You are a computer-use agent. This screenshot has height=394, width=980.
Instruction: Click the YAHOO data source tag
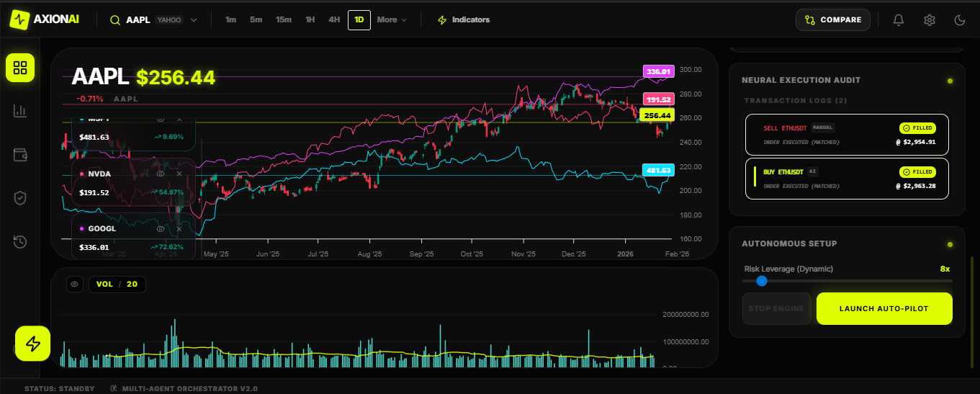[170, 20]
